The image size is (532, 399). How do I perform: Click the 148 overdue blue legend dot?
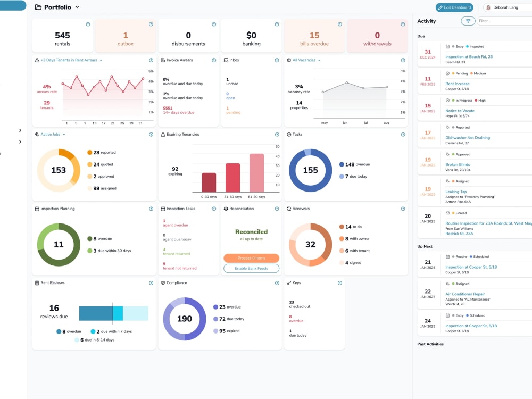click(x=342, y=164)
